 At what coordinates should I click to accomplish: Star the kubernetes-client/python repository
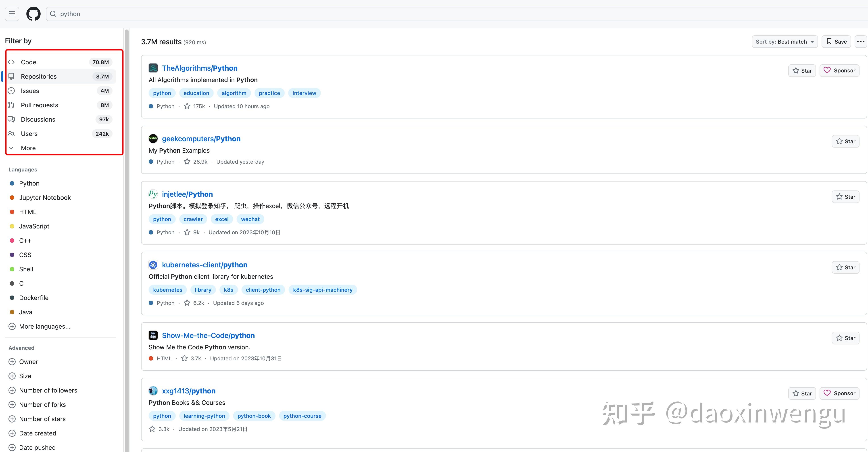pos(846,267)
